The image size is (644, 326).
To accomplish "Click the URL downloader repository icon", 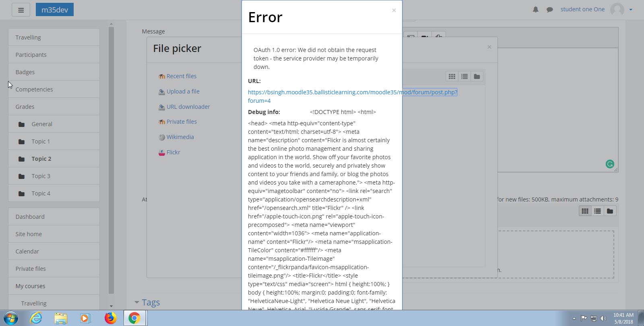I will point(162,107).
